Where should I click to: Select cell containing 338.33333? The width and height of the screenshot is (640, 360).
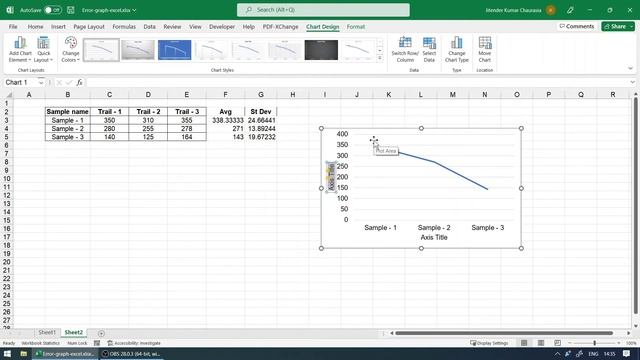tap(226, 120)
